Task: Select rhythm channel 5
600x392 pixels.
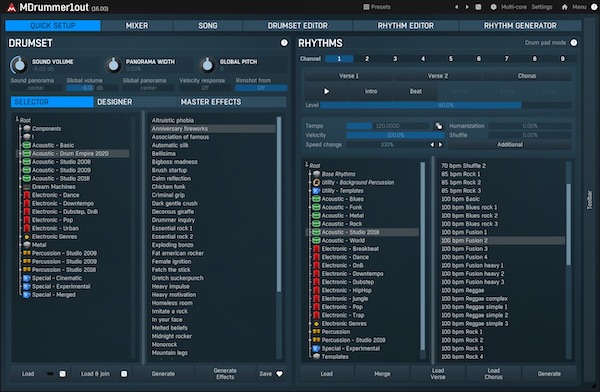Action: (451, 59)
